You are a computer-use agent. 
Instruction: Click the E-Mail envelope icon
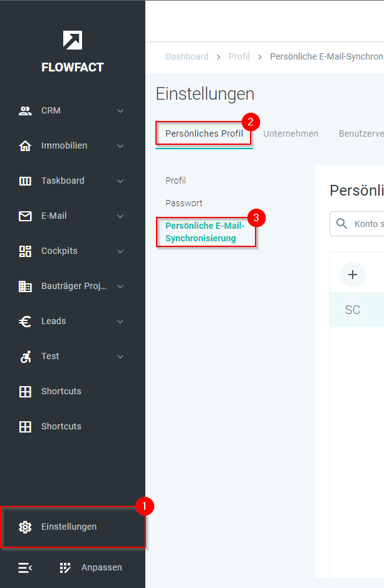coord(25,216)
